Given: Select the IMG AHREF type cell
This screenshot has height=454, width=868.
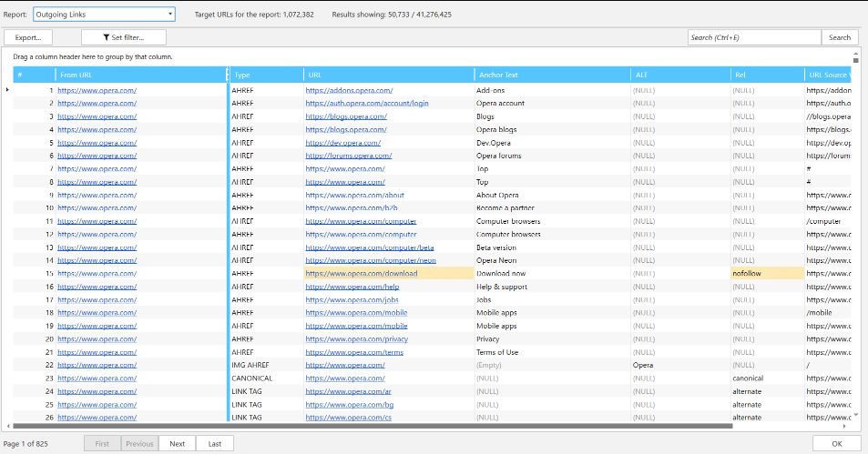Looking at the screenshot, I should 266,365.
